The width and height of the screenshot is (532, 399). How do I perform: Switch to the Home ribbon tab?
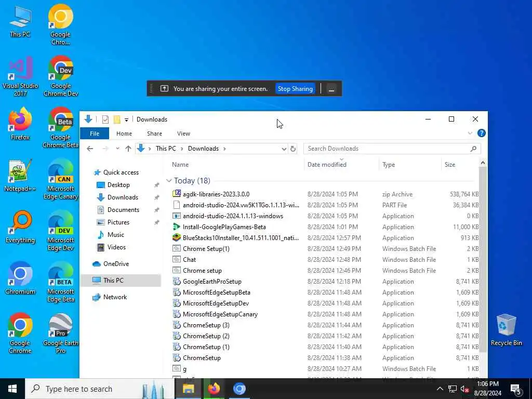pyautogui.click(x=124, y=134)
